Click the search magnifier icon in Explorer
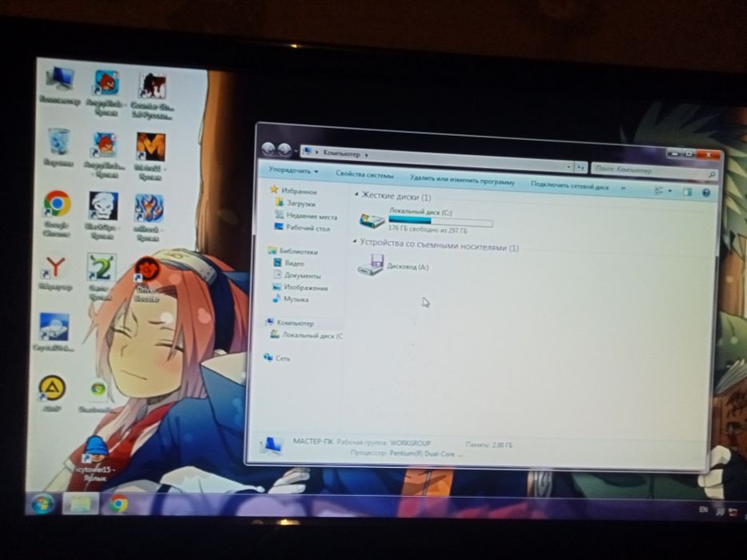The width and height of the screenshot is (747, 560). point(713,174)
